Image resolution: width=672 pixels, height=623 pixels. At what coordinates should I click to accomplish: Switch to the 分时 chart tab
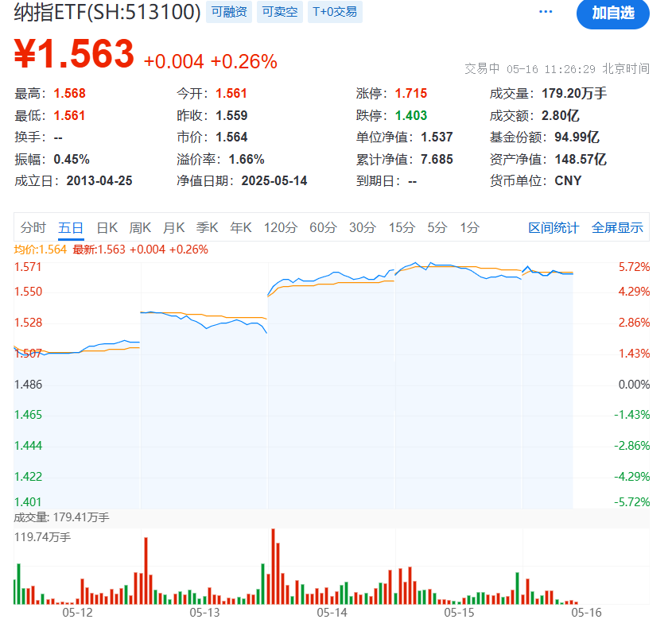coord(33,227)
